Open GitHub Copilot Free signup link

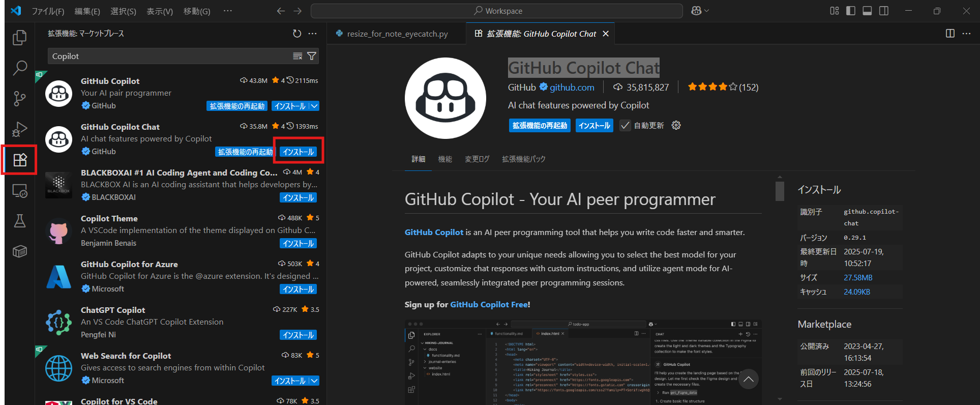click(489, 304)
